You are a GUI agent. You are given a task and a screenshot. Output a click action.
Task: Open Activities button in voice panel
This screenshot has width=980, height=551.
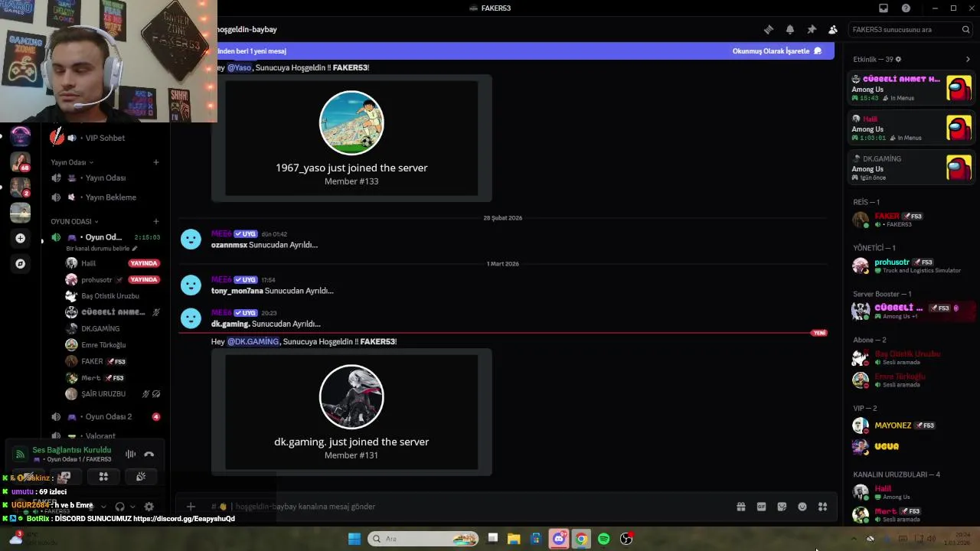[103, 477]
